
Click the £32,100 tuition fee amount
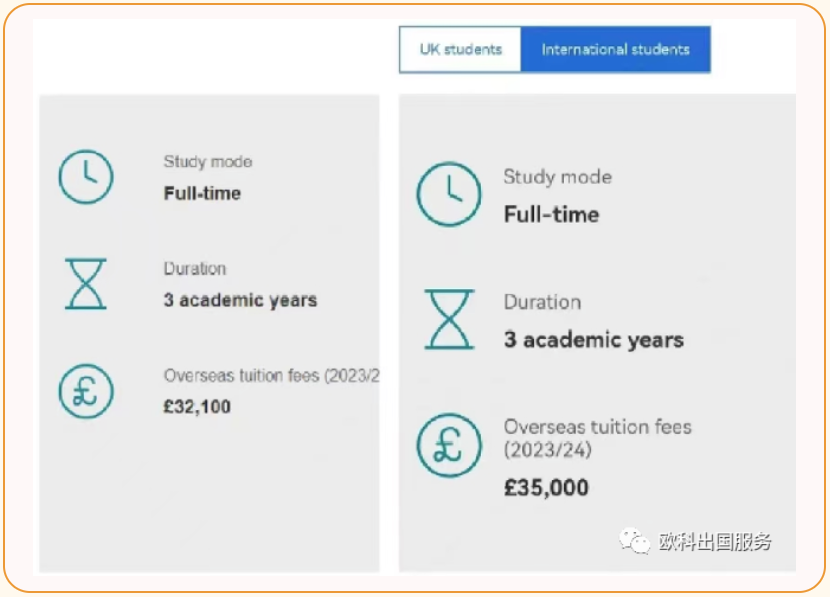197,407
